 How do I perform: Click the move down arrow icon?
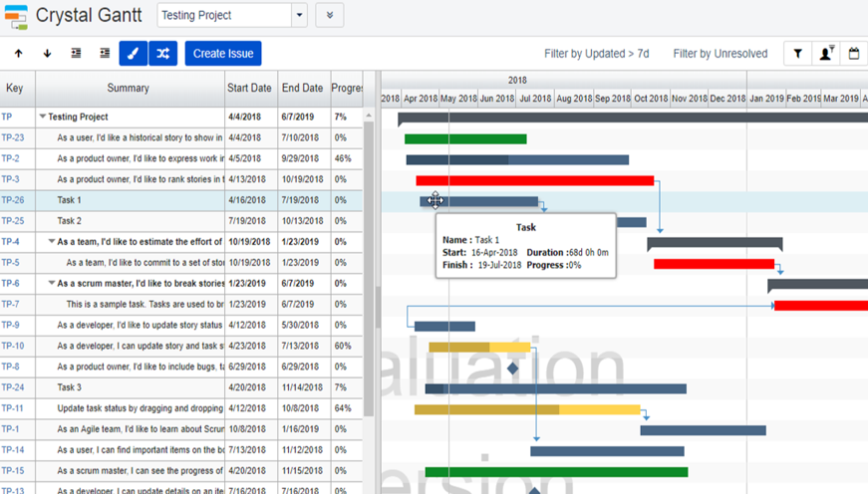[x=47, y=54]
